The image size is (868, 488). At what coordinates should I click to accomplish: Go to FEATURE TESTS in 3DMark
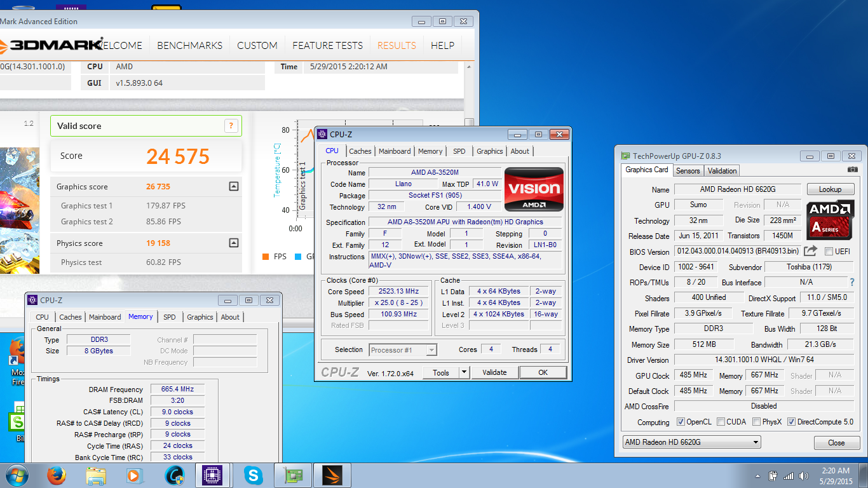coord(327,45)
